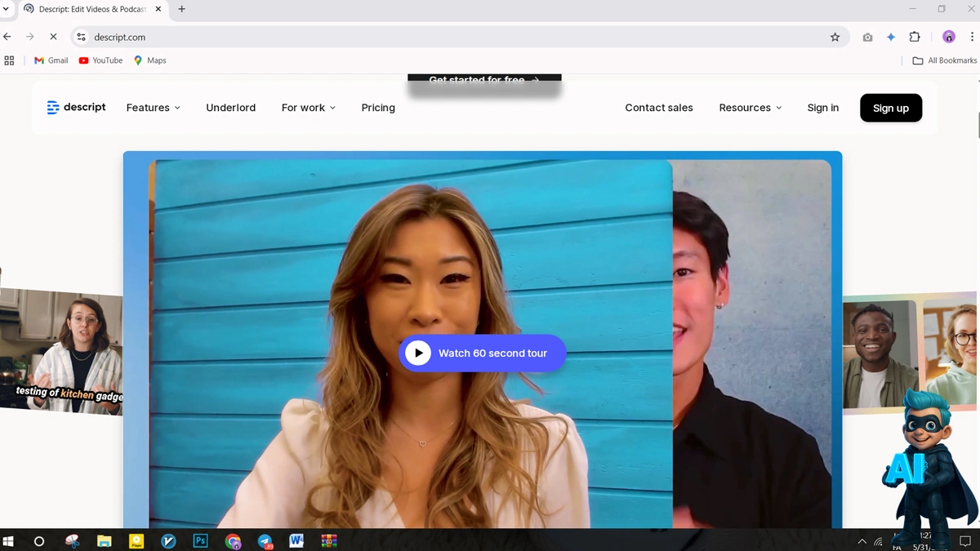Click the black Sign up button
Screen dimensions: 980x551
(x=891, y=108)
